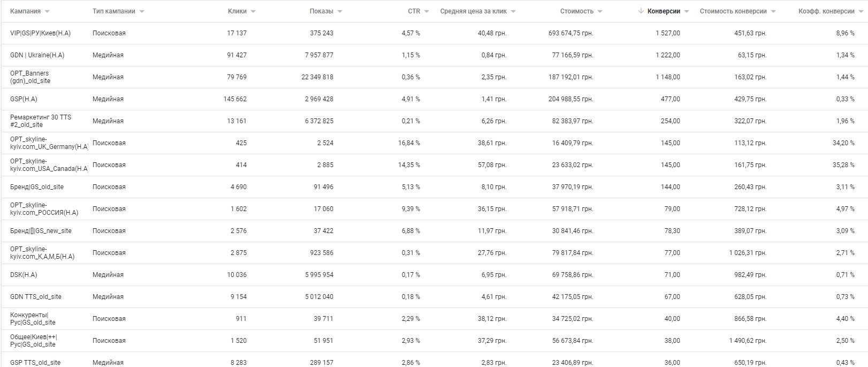
Task: Open the Клики column dropdown arrow
Action: point(253,12)
